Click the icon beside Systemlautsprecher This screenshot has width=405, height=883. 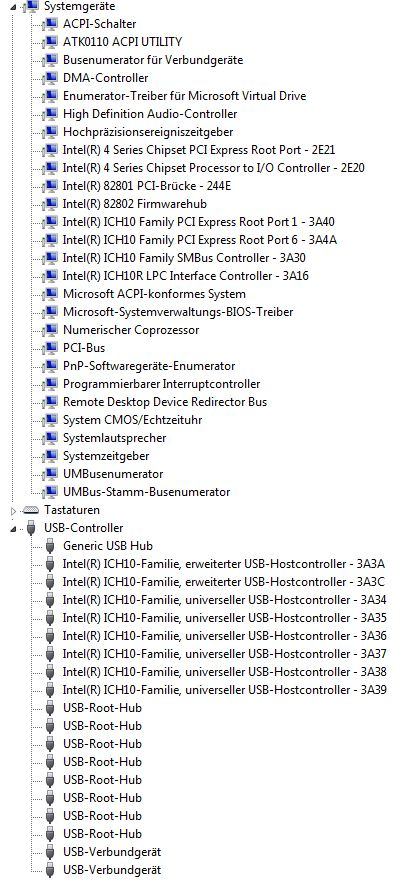tap(50, 438)
